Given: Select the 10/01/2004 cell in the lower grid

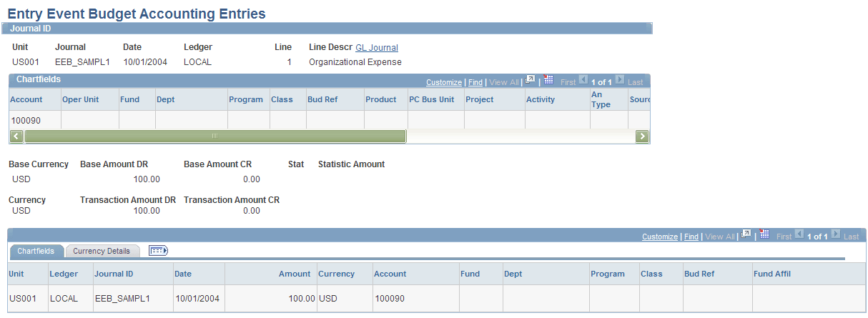Looking at the screenshot, I should pos(197,299).
